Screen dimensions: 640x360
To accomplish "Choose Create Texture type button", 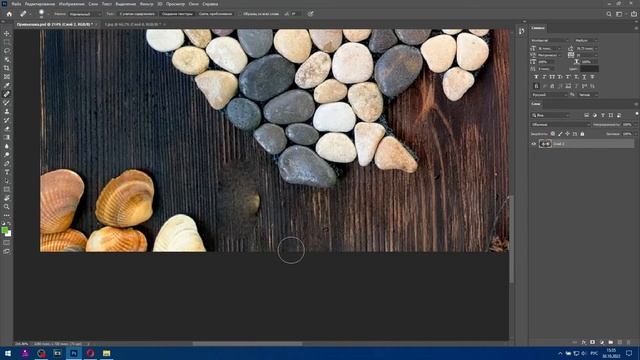I will (x=177, y=14).
